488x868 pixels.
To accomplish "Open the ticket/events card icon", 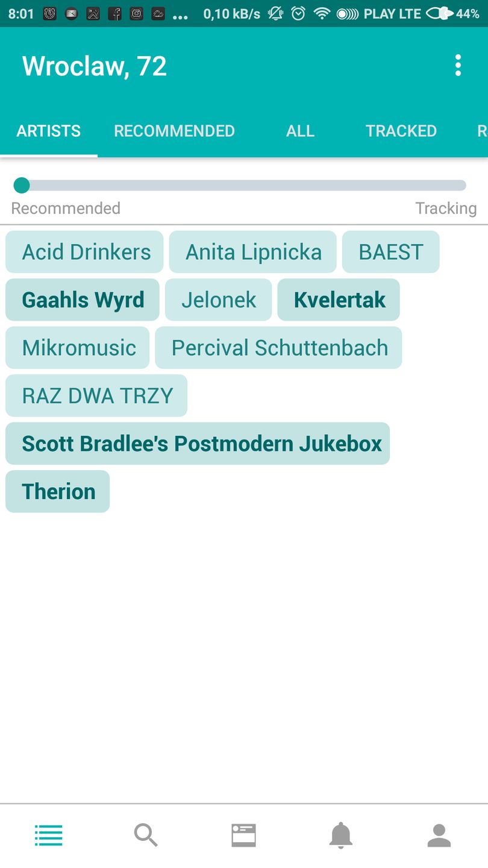I will [243, 835].
